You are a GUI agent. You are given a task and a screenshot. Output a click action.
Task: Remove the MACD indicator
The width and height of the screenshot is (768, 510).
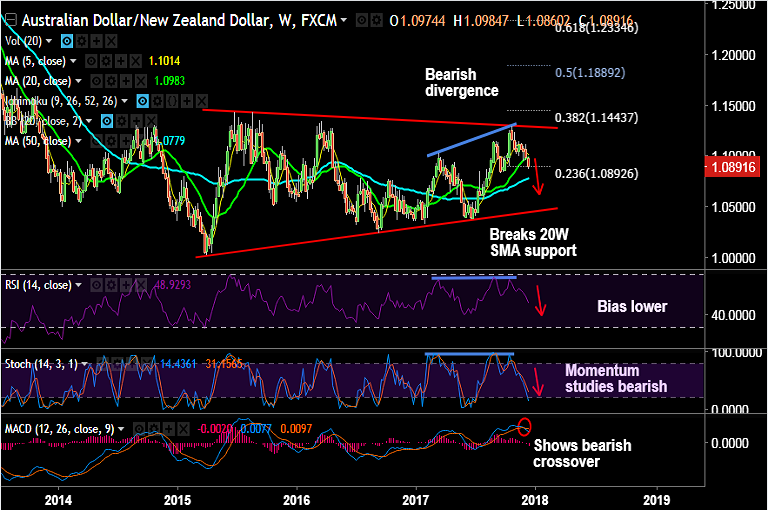(183, 430)
